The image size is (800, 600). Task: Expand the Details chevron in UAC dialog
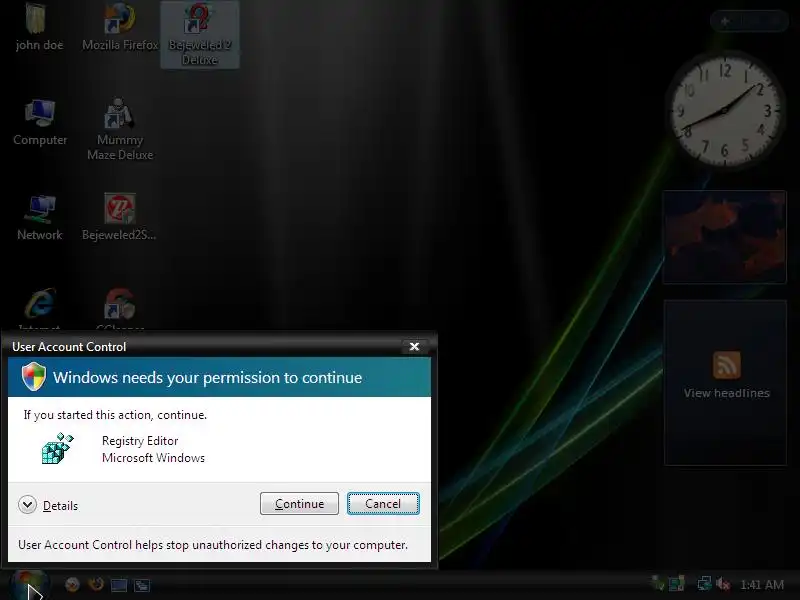[27, 505]
